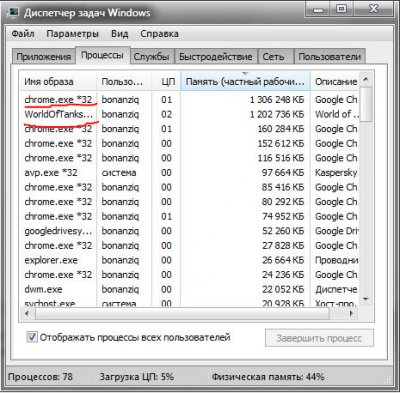Click the horizontal scrollbar thumb
Viewport: 400px width, 393px height.
click(x=182, y=313)
